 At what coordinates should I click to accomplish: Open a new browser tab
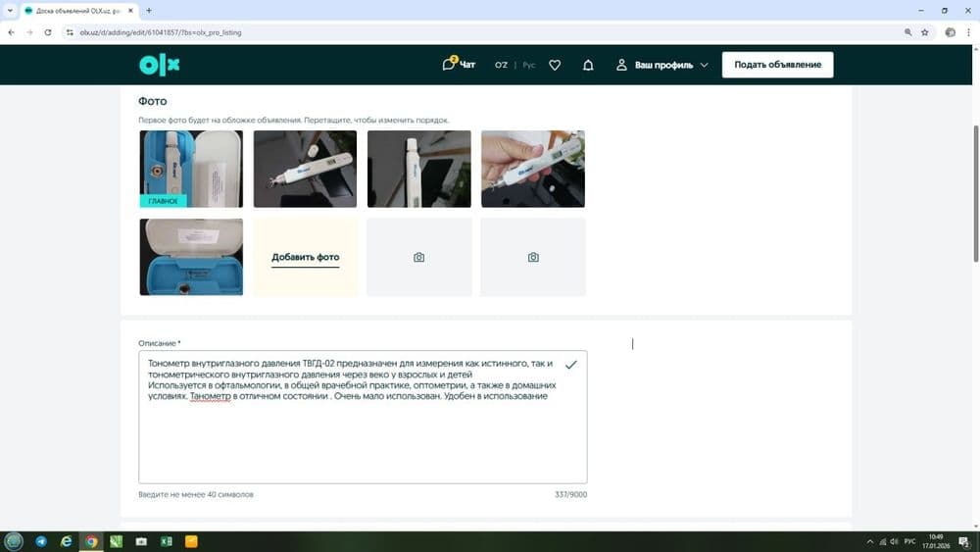tap(149, 11)
